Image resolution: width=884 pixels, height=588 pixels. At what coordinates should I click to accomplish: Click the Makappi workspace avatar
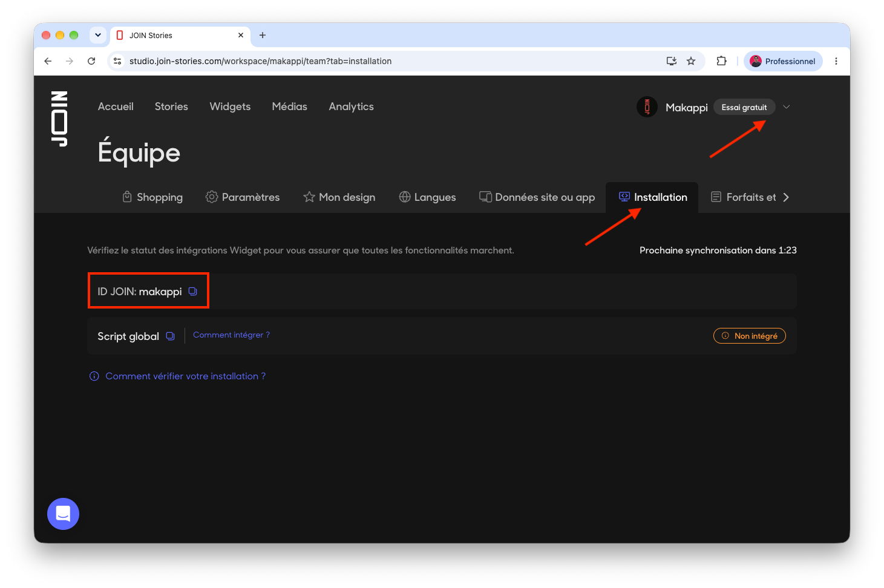tap(647, 107)
